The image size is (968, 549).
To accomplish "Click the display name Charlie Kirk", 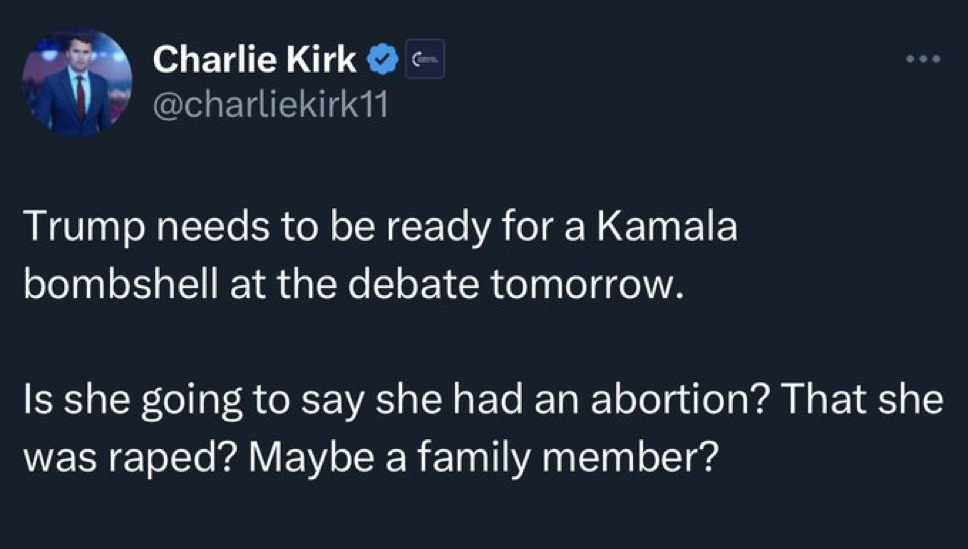I will (x=255, y=61).
